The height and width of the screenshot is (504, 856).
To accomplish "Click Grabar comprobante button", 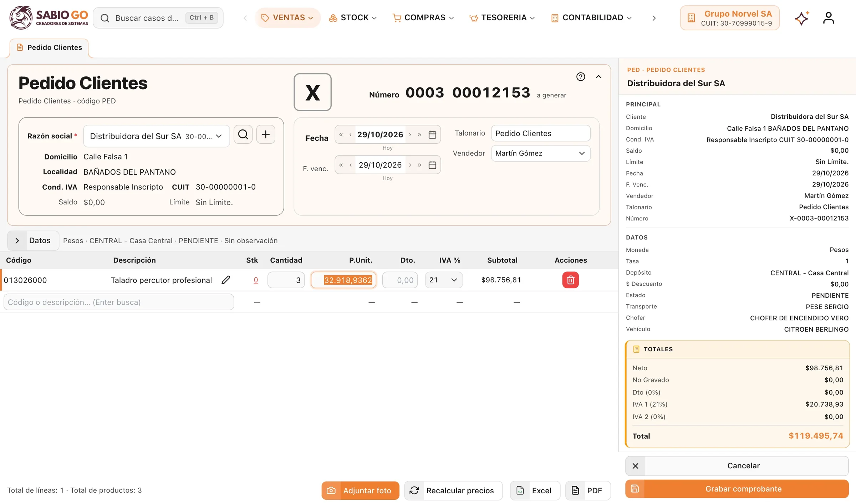I will pyautogui.click(x=737, y=489).
